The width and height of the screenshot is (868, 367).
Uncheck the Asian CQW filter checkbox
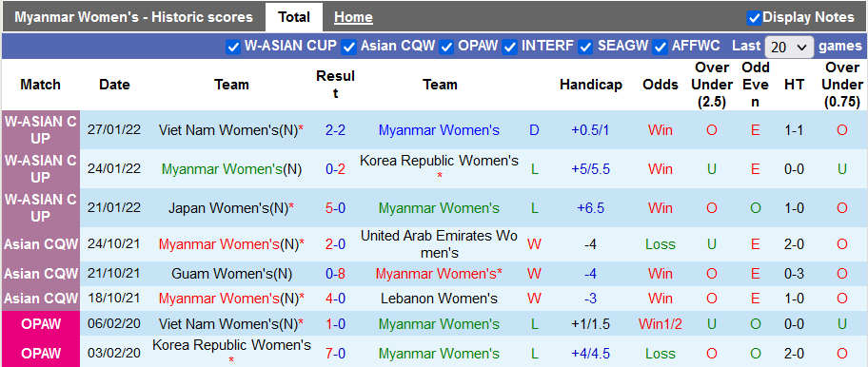click(x=348, y=47)
